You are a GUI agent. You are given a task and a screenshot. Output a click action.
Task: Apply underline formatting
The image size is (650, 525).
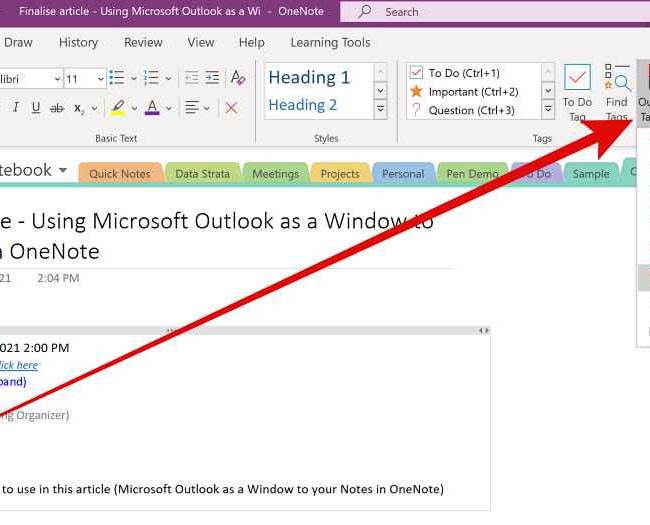pos(36,108)
